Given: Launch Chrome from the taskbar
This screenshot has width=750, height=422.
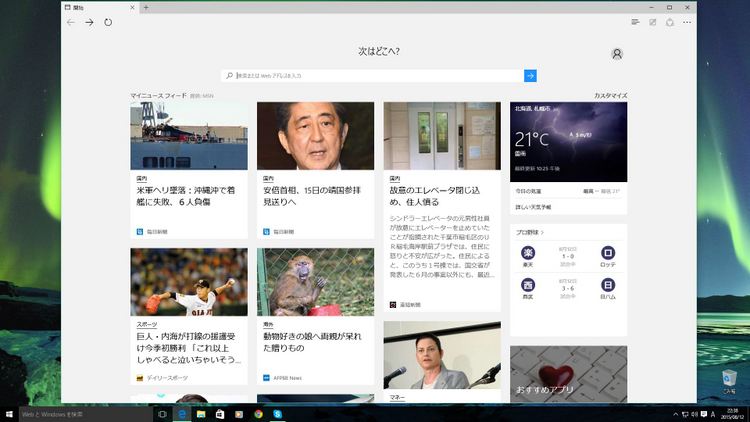Looking at the screenshot, I should click(258, 414).
